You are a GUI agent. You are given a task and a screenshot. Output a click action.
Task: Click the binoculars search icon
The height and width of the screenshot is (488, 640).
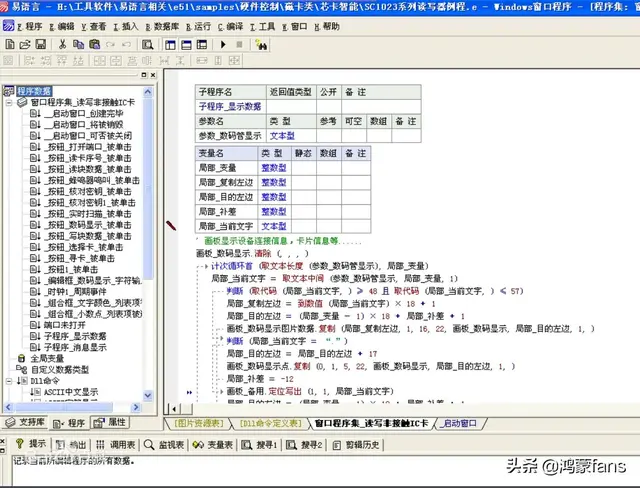click(x=261, y=44)
